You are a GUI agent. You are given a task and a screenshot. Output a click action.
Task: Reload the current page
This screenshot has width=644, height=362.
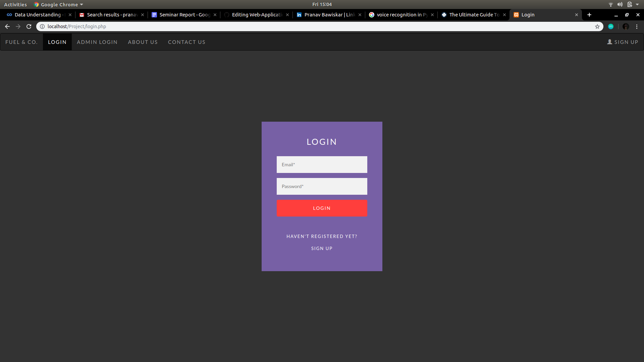(x=29, y=26)
